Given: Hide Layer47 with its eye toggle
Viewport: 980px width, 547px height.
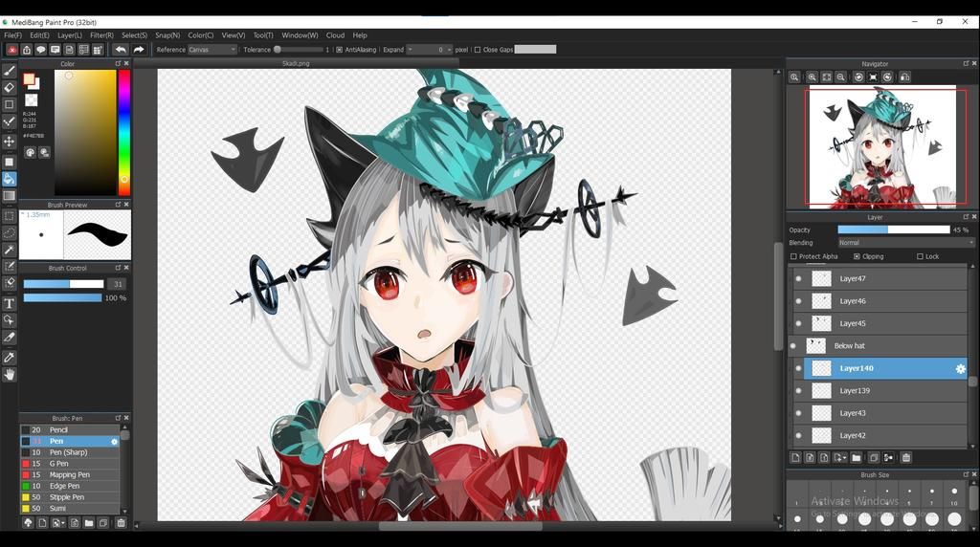Looking at the screenshot, I should 799,278.
